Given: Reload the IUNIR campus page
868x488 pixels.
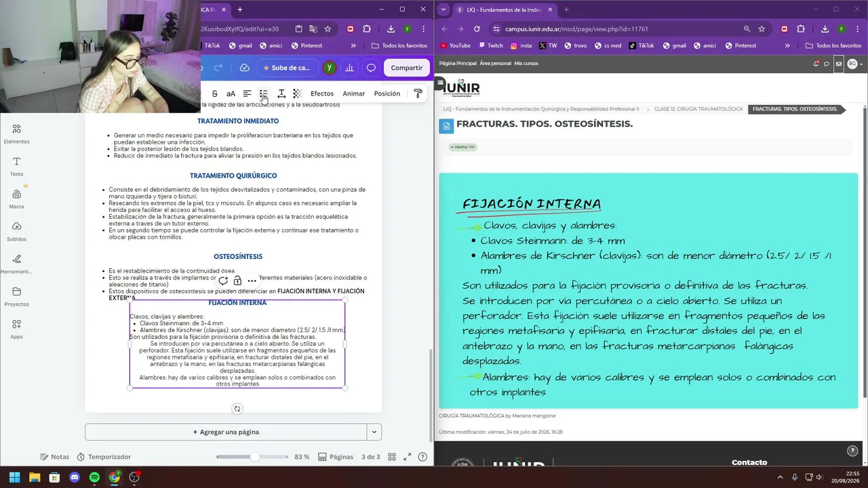Looking at the screenshot, I should [x=477, y=29].
